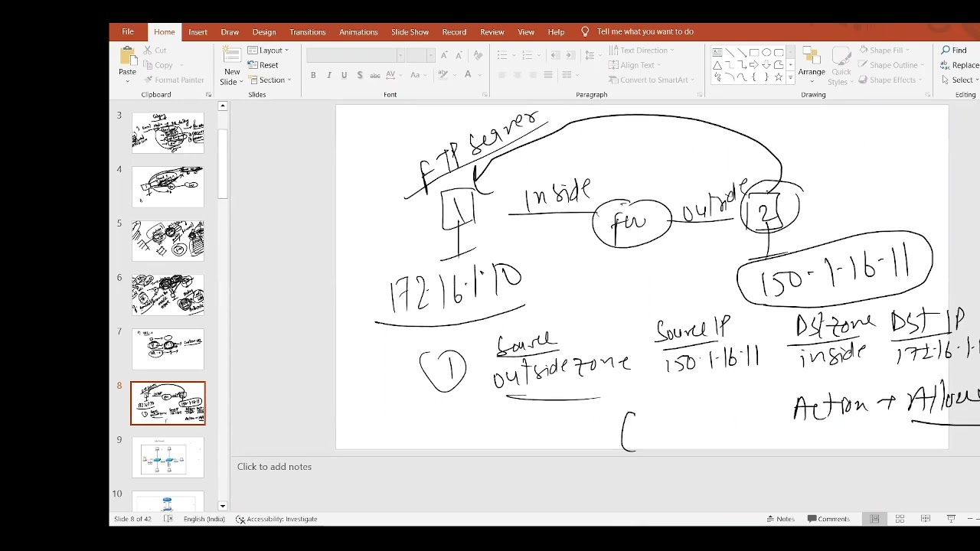Open the Shape Fill menu

click(x=884, y=51)
